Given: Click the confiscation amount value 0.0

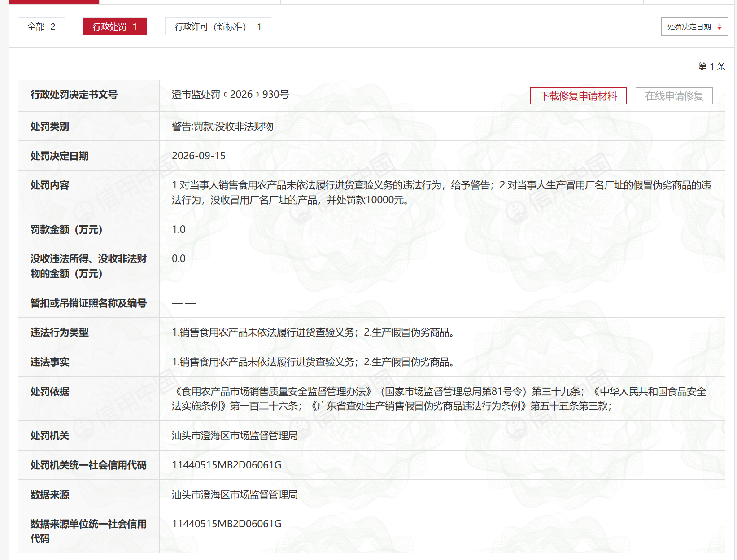Looking at the screenshot, I should pos(179,258).
